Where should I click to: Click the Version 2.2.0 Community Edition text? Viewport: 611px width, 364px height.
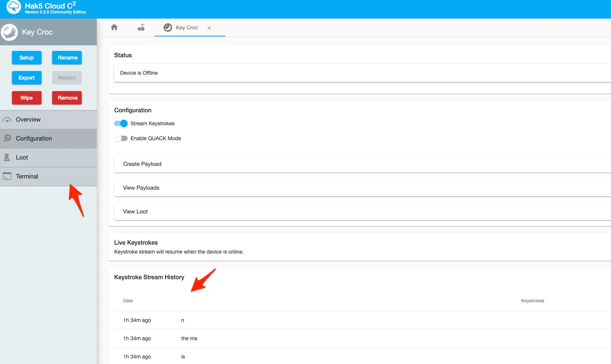coord(55,12)
